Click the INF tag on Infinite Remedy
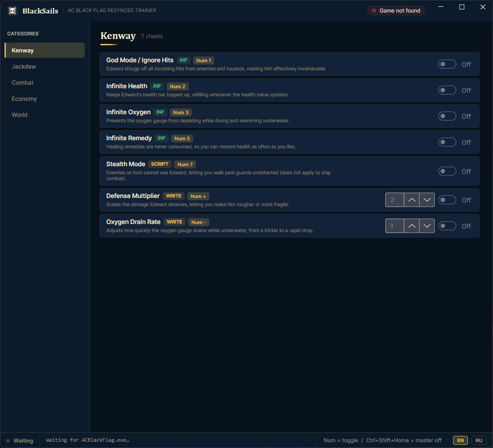The width and height of the screenshot is (493, 448). click(x=161, y=138)
